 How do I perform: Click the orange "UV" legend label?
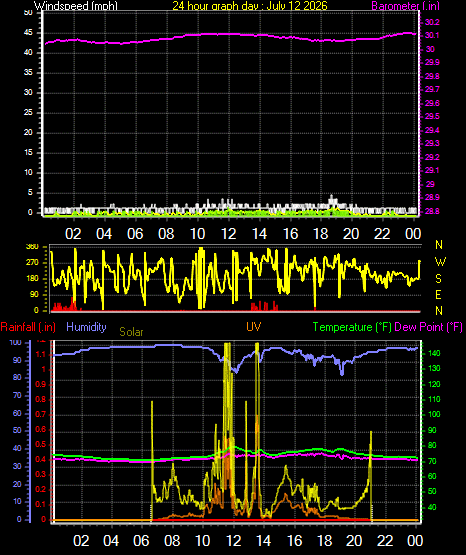pyautogui.click(x=254, y=327)
